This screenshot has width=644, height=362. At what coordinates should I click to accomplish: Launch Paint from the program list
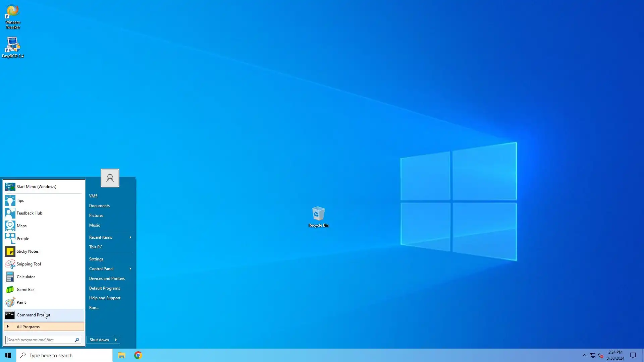point(21,302)
